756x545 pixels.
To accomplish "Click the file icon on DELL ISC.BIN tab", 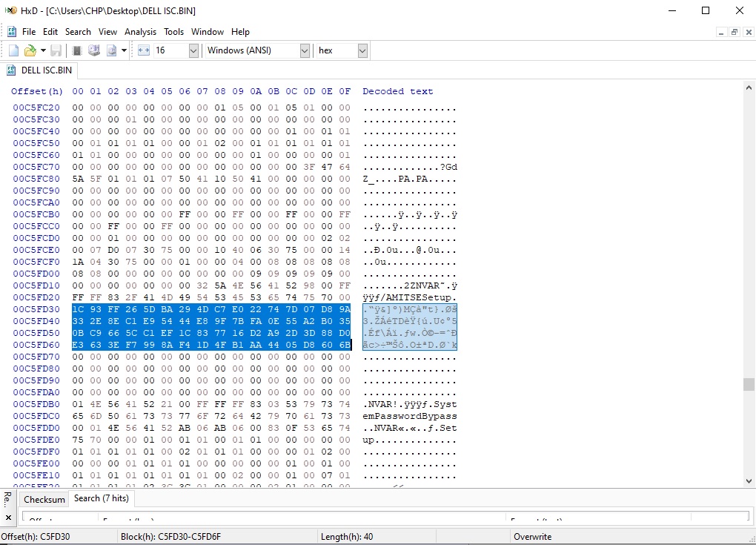I will (12, 70).
